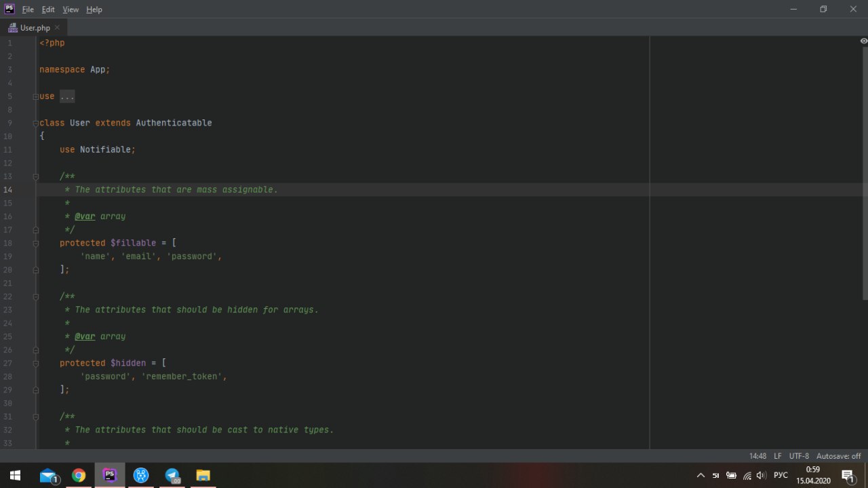Click line number 14 in gutter
The height and width of the screenshot is (488, 868).
8,189
